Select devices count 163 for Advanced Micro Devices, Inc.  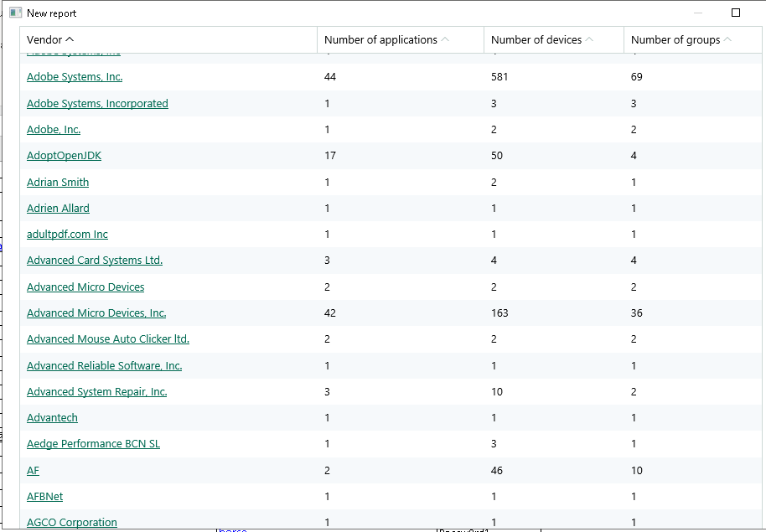coord(499,312)
